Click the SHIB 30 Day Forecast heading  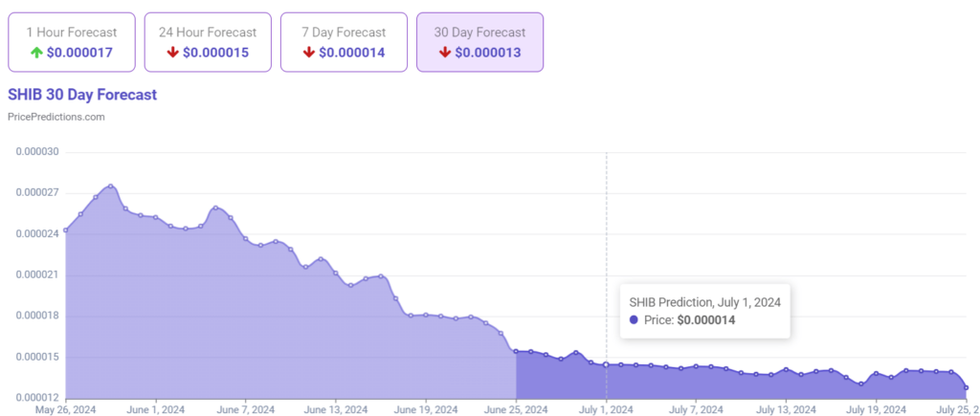(x=82, y=95)
